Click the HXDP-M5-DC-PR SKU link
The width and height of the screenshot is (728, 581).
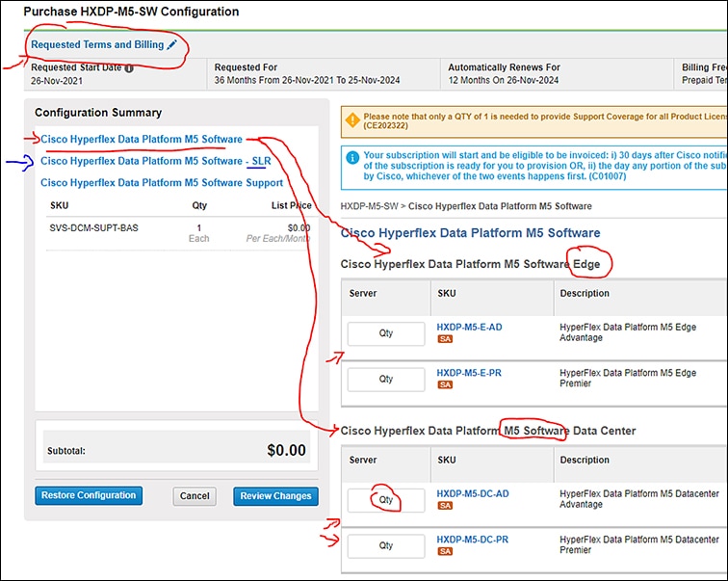(x=472, y=540)
